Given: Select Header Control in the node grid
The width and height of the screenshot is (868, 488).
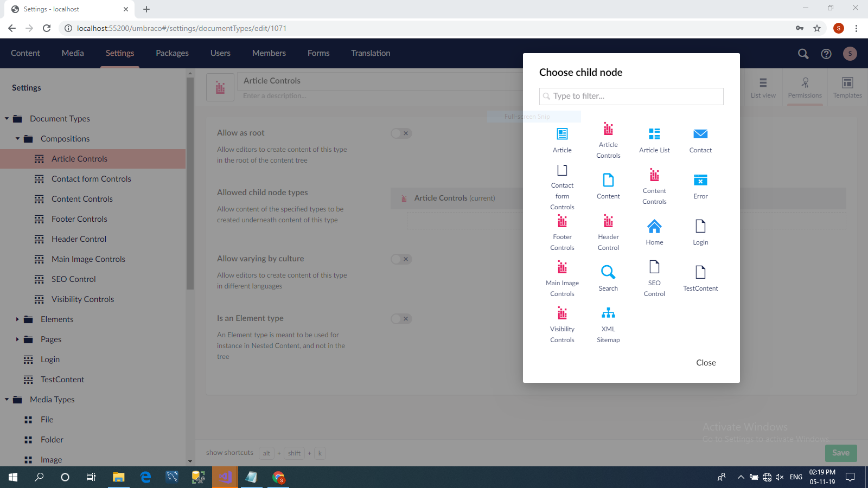Looking at the screenshot, I should coord(608,233).
